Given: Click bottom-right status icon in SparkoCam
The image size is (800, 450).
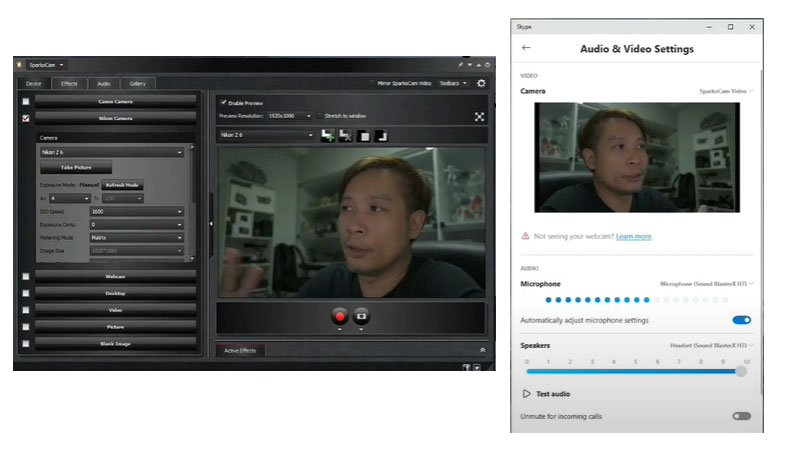Looking at the screenshot, I should [477, 367].
